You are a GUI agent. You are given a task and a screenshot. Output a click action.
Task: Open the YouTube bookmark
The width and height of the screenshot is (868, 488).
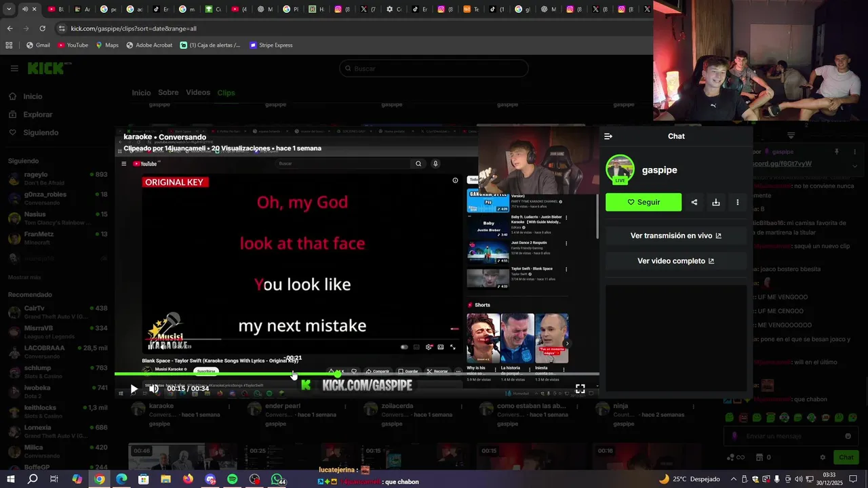pyautogui.click(x=73, y=45)
